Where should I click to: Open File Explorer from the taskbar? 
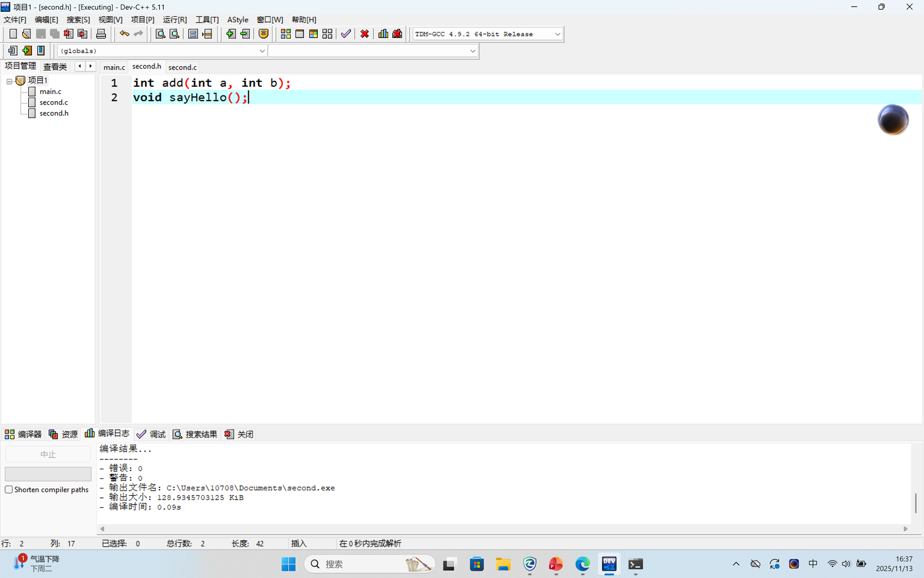(x=503, y=564)
